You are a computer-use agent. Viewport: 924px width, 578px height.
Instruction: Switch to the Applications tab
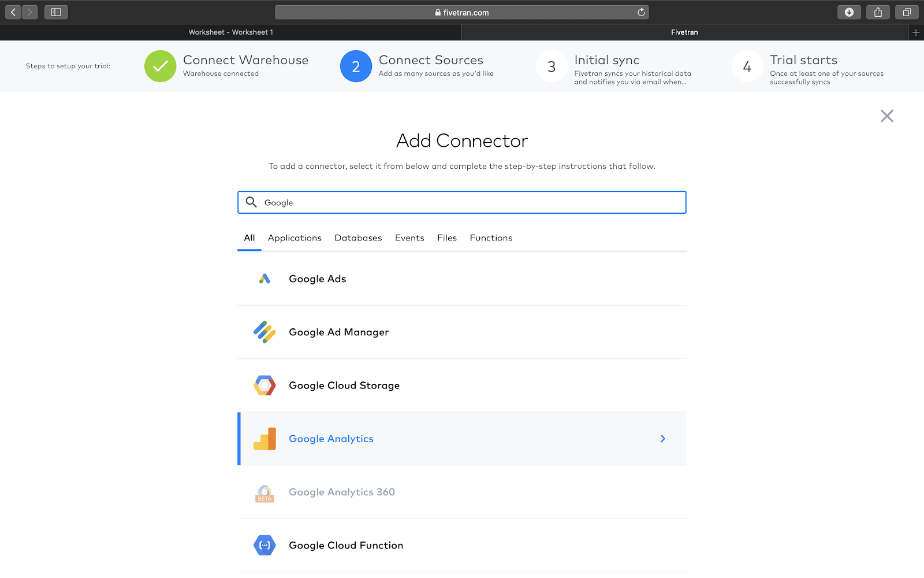[295, 238]
